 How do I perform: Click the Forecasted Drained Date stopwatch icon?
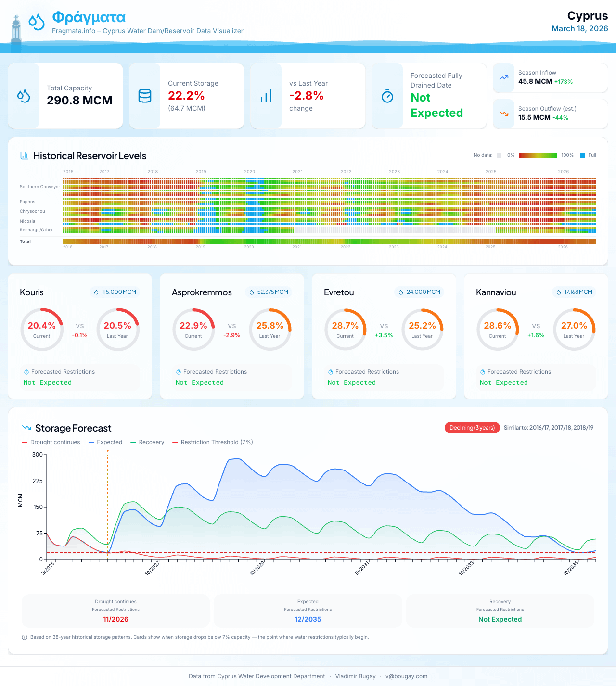point(387,96)
